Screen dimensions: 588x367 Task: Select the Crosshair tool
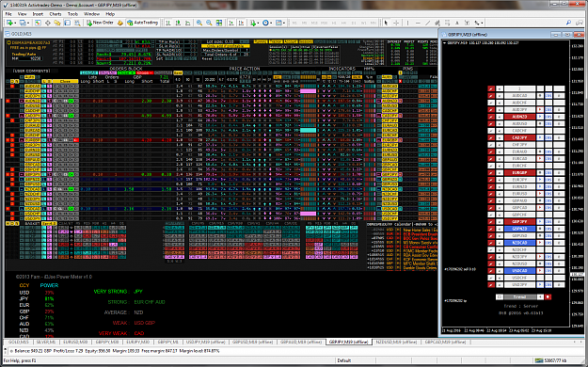[x=396, y=23]
